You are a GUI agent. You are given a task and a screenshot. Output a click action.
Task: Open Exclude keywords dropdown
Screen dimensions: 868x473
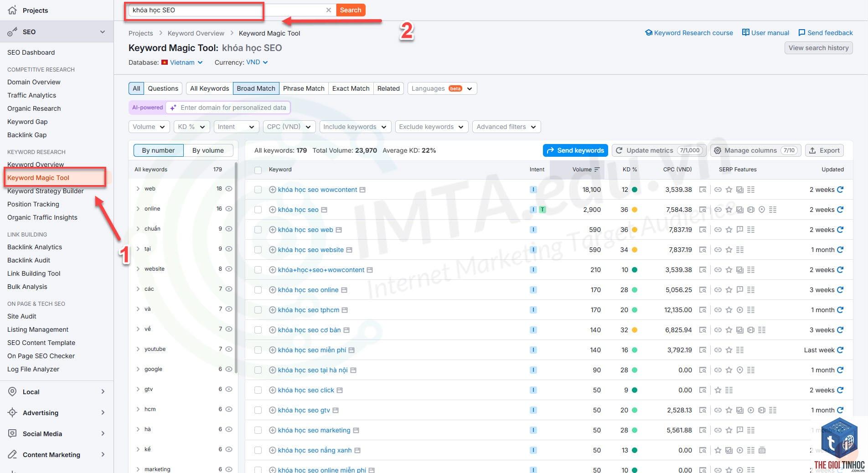432,127
